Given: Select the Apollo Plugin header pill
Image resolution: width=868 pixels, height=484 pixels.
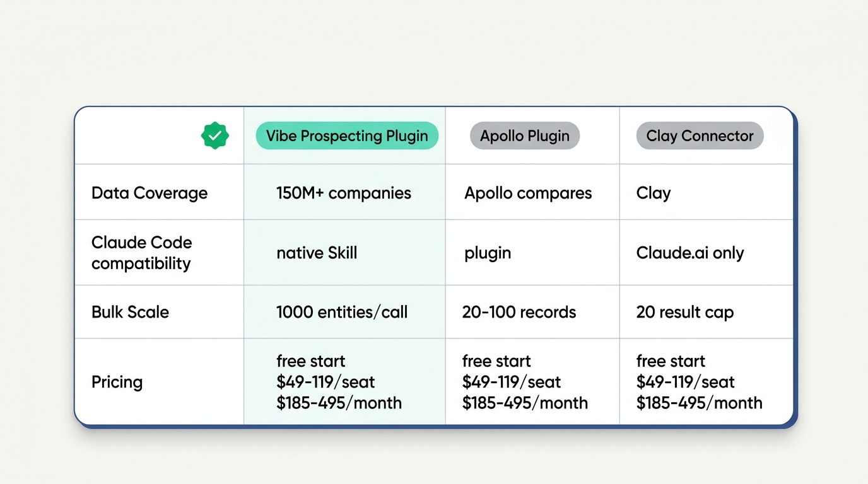Looking at the screenshot, I should tap(525, 135).
